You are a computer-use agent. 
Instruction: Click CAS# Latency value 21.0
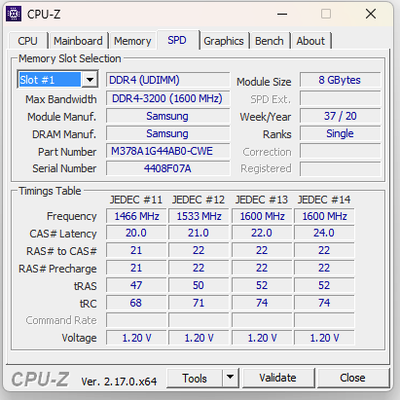(199, 233)
